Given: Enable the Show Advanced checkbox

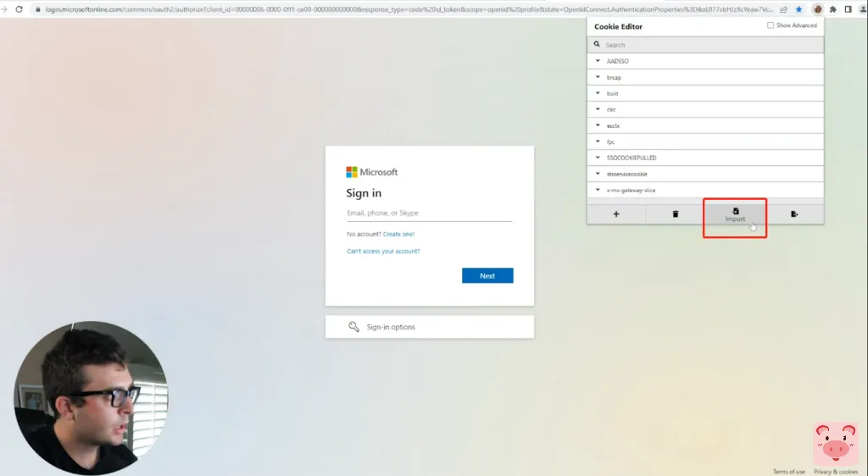Looking at the screenshot, I should (x=770, y=25).
